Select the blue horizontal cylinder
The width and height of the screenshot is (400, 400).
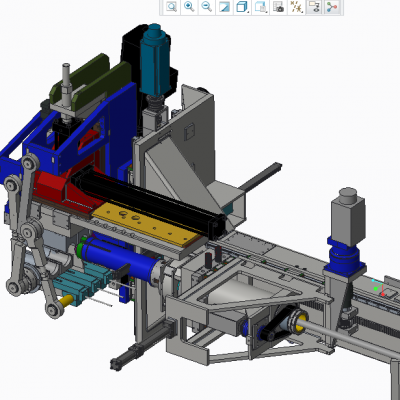coord(117,257)
